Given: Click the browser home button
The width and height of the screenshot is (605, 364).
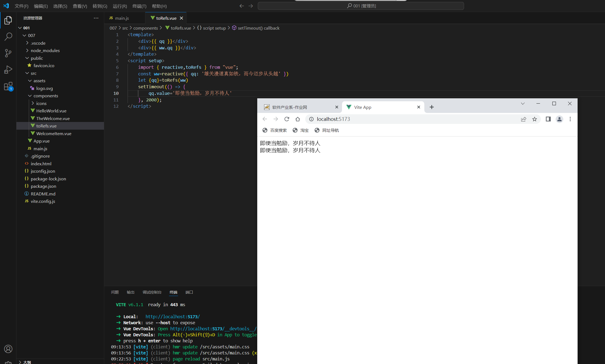Looking at the screenshot, I should [x=298, y=119].
